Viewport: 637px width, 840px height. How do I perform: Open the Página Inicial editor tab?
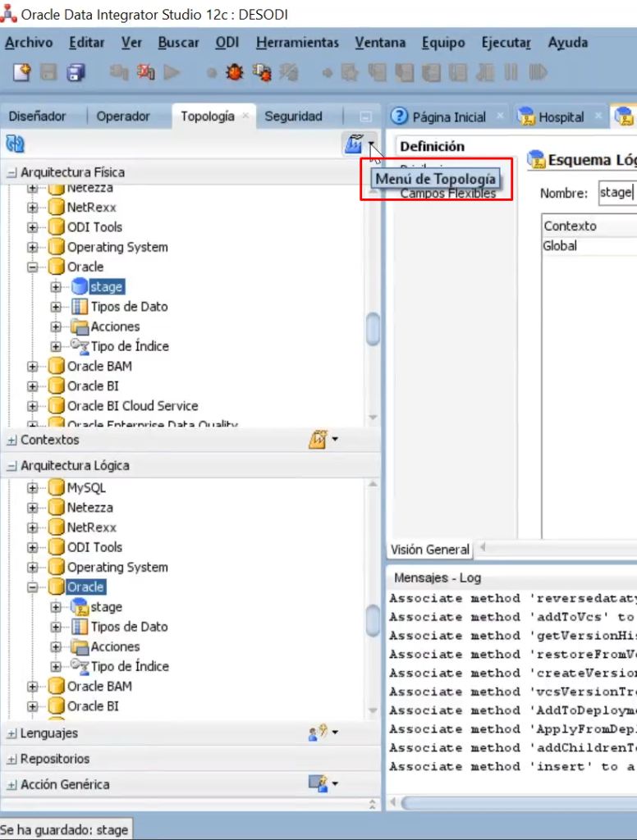point(449,116)
